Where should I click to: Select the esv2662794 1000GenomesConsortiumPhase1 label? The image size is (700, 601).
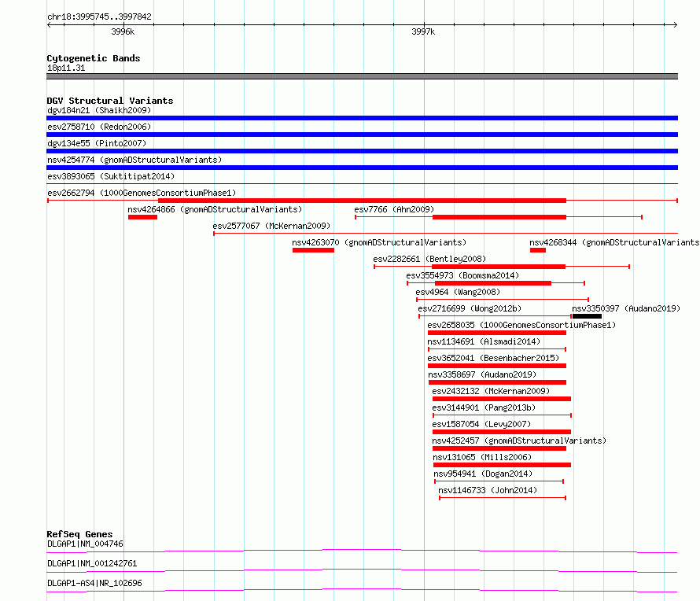142,193
